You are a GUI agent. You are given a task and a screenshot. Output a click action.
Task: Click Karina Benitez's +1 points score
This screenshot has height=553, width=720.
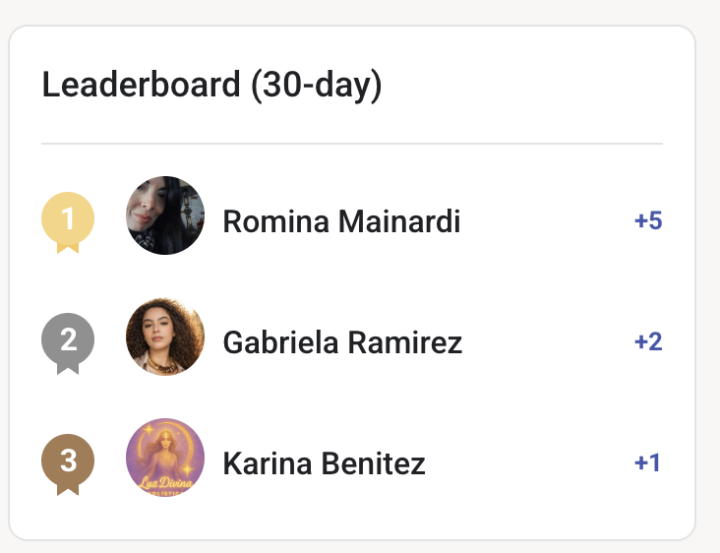coord(647,463)
